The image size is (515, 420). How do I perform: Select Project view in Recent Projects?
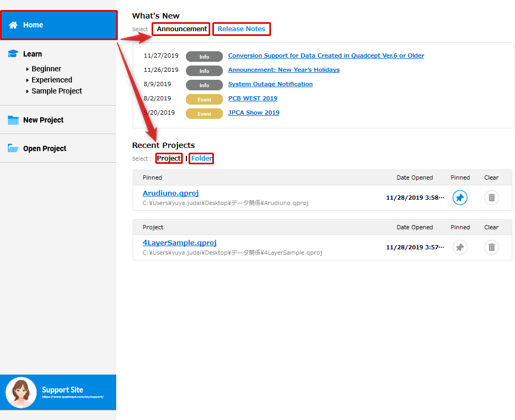tap(169, 158)
